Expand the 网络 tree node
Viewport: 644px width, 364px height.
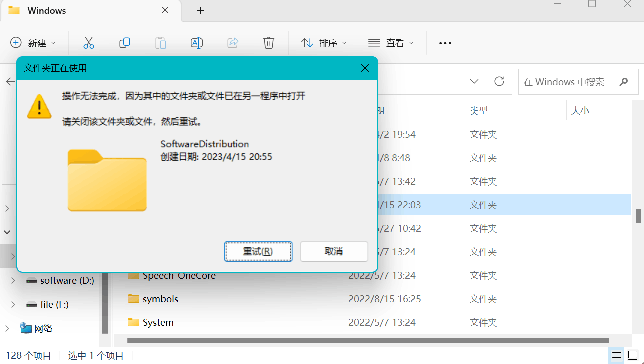pyautogui.click(x=7, y=328)
